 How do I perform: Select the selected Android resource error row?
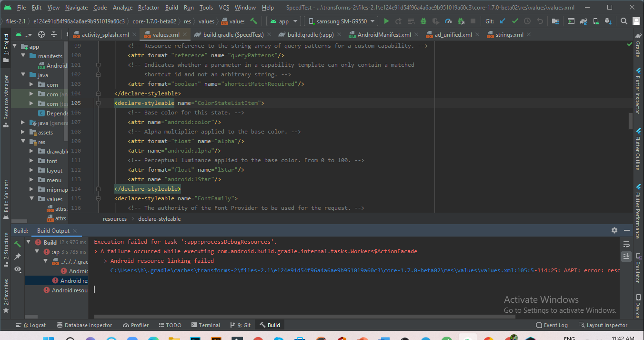pos(57,280)
